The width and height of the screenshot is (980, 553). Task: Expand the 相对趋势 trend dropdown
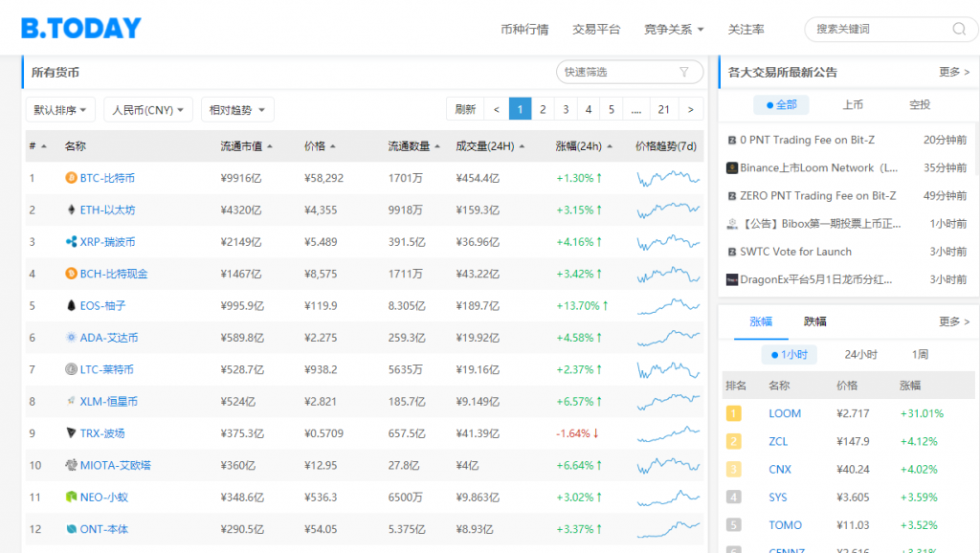(x=237, y=110)
